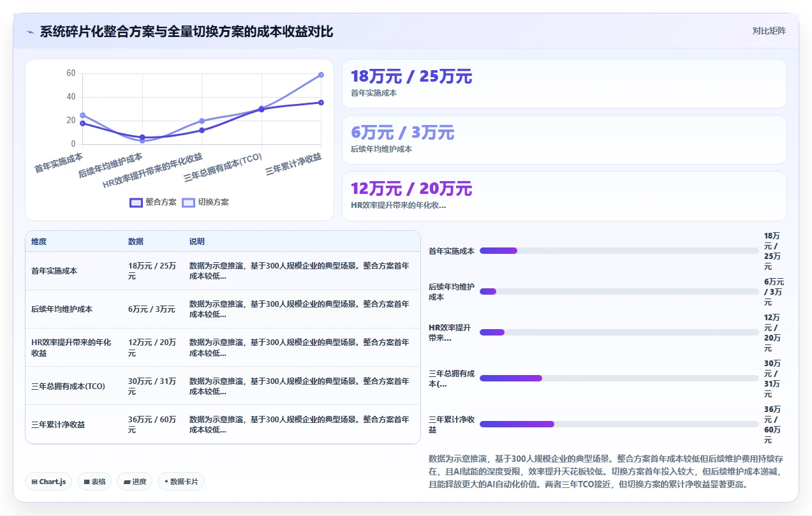The image size is (812, 516).
Task: Click the 后续年均维护成本 table row label
Action: (x=62, y=309)
